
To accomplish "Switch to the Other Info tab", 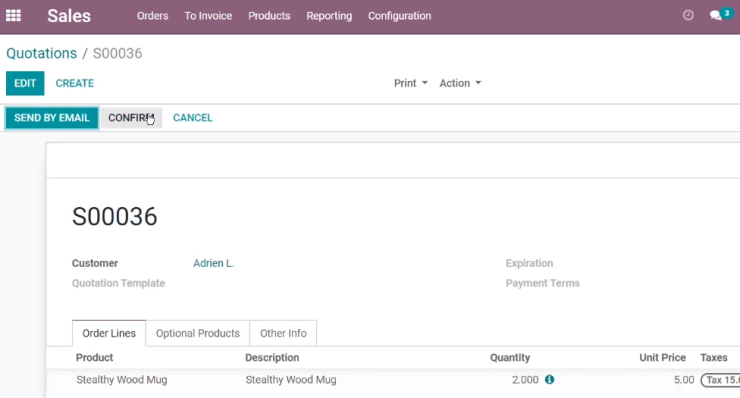I will click(283, 333).
